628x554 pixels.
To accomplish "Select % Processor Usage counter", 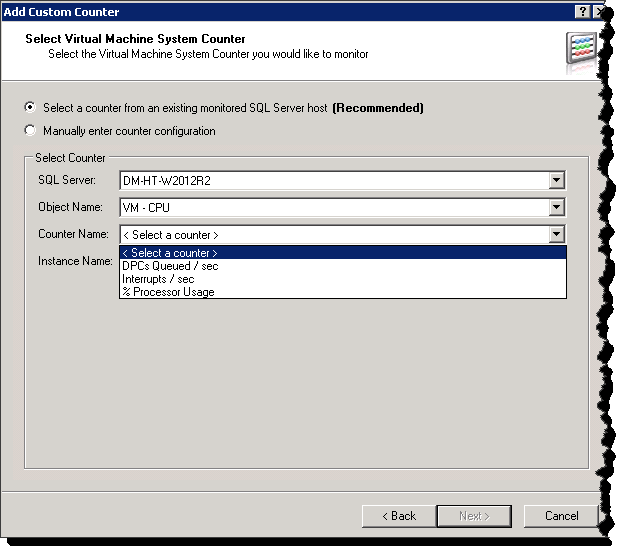I will [x=168, y=292].
